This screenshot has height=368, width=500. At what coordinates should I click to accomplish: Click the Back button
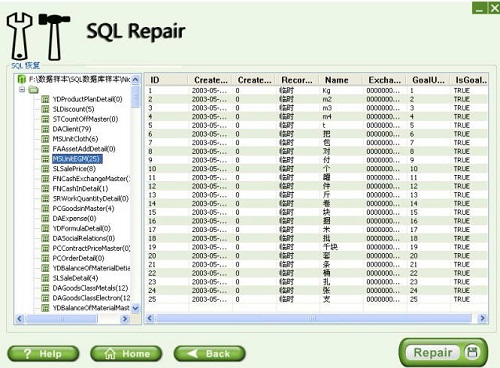210,354
